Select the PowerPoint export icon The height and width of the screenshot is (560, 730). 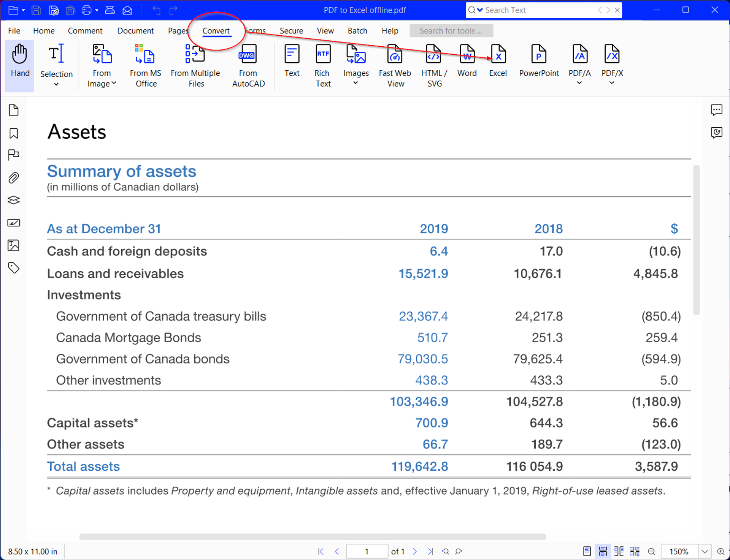coord(538,55)
